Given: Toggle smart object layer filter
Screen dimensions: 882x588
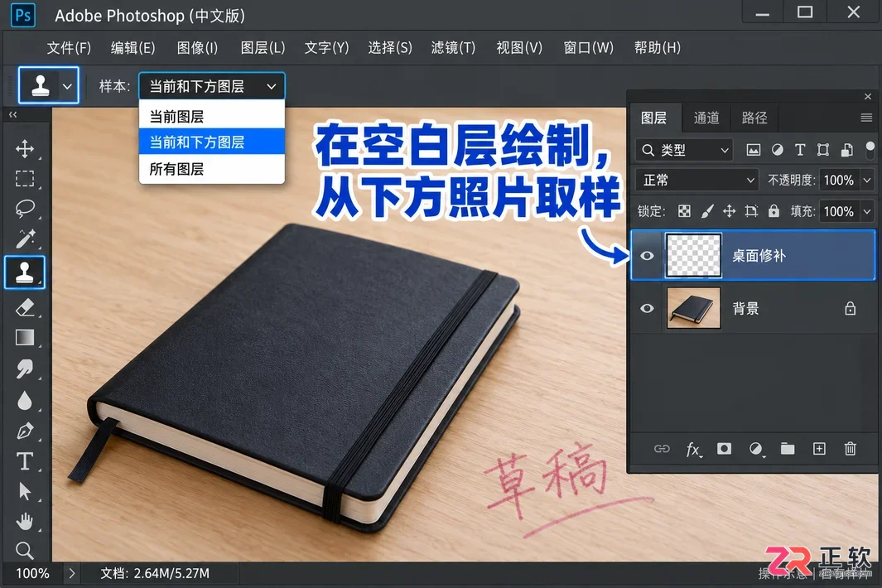Looking at the screenshot, I should point(846,150).
